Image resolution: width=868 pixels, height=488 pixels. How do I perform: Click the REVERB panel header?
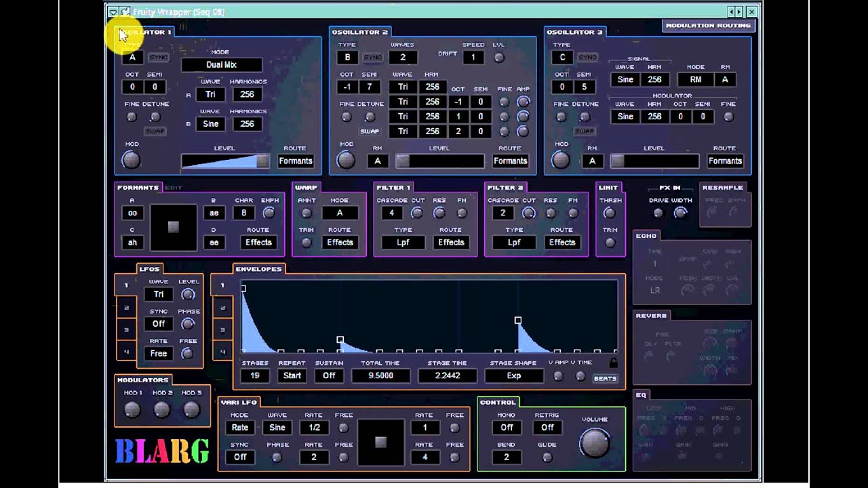(x=651, y=316)
